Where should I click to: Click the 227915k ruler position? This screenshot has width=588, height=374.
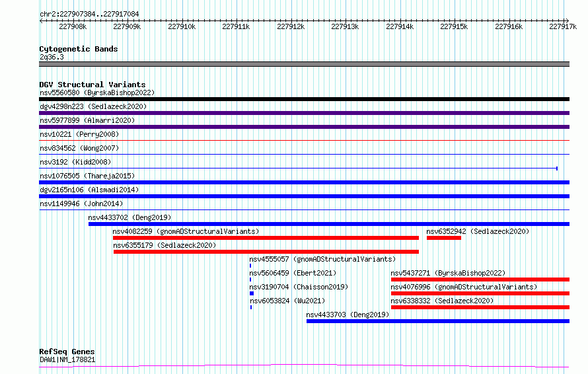[x=454, y=26]
